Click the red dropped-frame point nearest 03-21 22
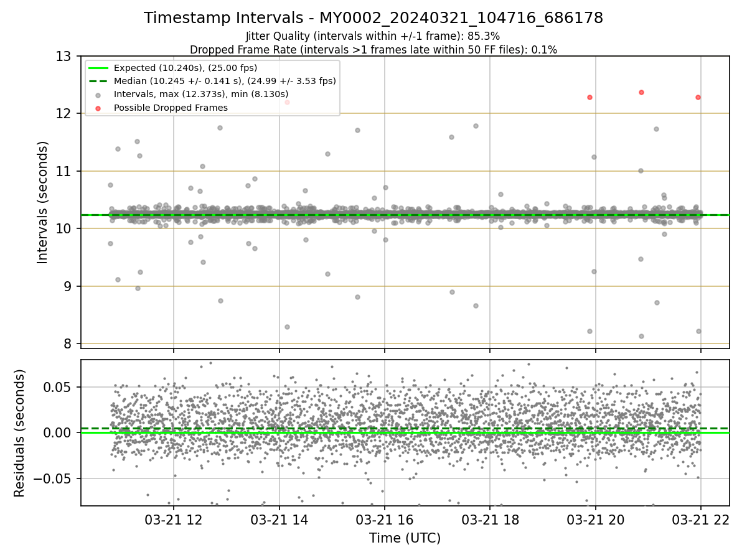747x560 pixels. point(698,97)
